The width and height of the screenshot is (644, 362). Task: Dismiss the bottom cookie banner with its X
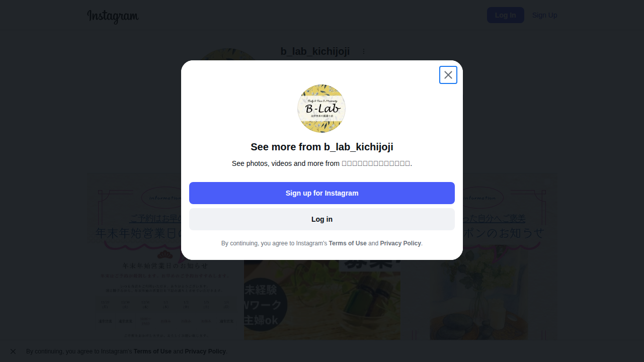click(13, 351)
